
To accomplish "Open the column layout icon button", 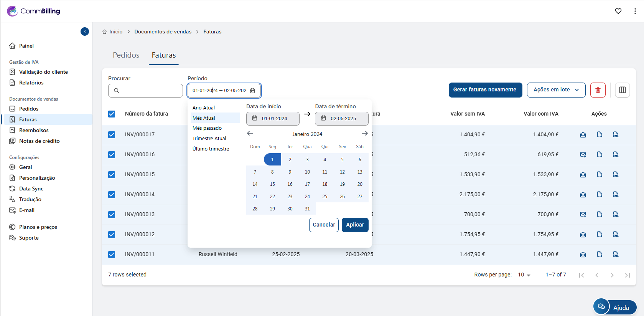I will 622,90.
